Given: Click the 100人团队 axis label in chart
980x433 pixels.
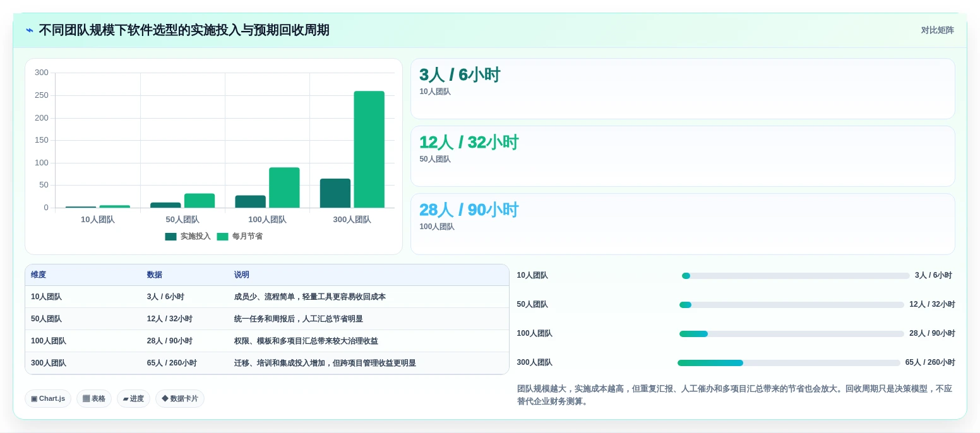Looking at the screenshot, I should [x=267, y=220].
